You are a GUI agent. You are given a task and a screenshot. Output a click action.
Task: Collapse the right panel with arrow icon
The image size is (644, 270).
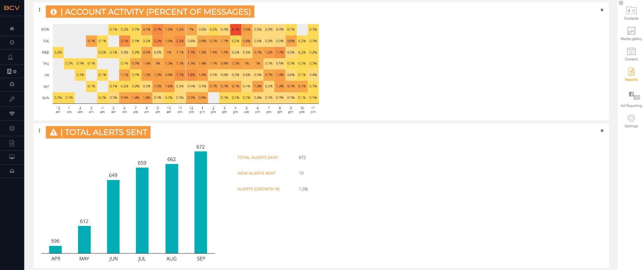621,3
